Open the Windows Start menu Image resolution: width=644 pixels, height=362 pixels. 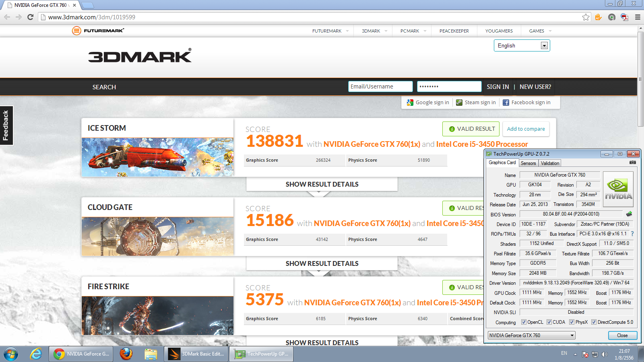(x=11, y=354)
